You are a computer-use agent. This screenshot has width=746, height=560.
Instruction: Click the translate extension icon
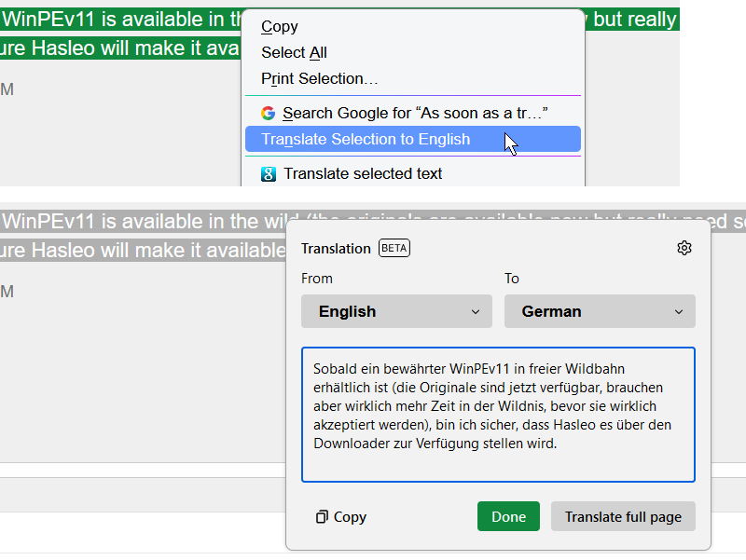[x=269, y=174]
